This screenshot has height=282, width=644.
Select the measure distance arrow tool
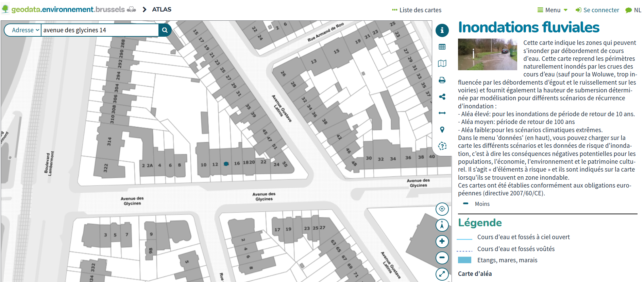(442, 113)
